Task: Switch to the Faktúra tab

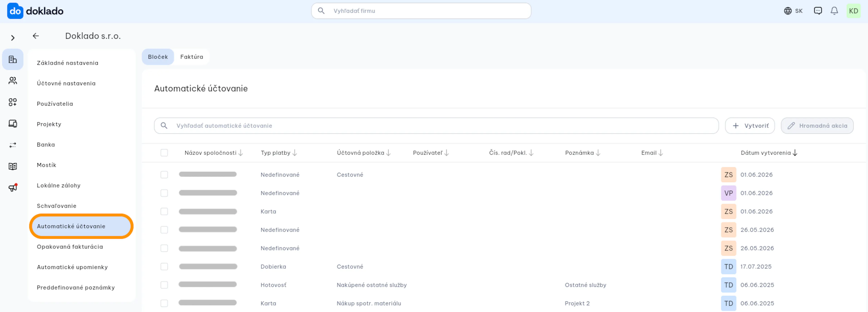Action: click(x=192, y=57)
